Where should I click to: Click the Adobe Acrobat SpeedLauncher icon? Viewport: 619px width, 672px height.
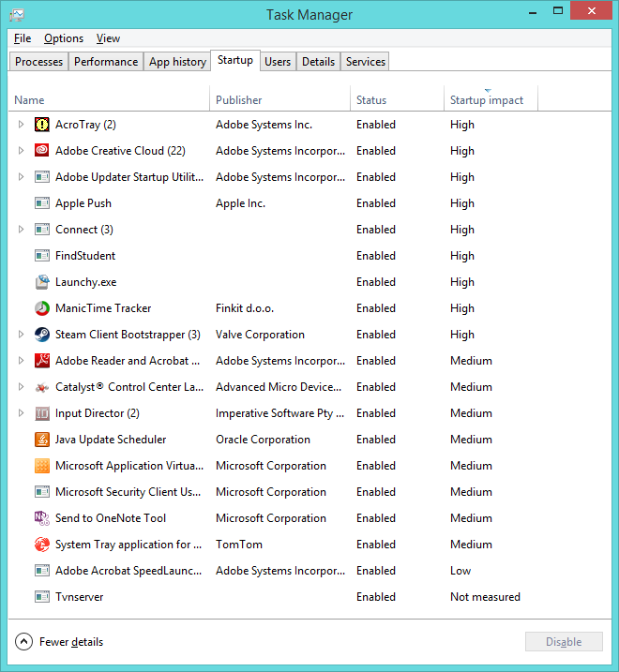[x=42, y=571]
